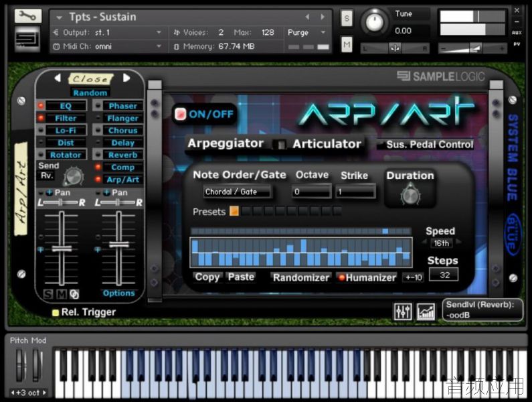Screen dimensions: 532x402
Task: Toggle the Humanizer option
Action: tap(367, 277)
